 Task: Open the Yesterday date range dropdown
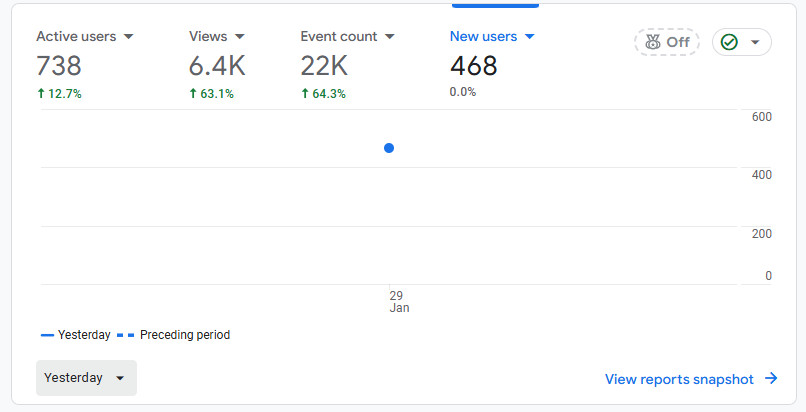pos(86,378)
